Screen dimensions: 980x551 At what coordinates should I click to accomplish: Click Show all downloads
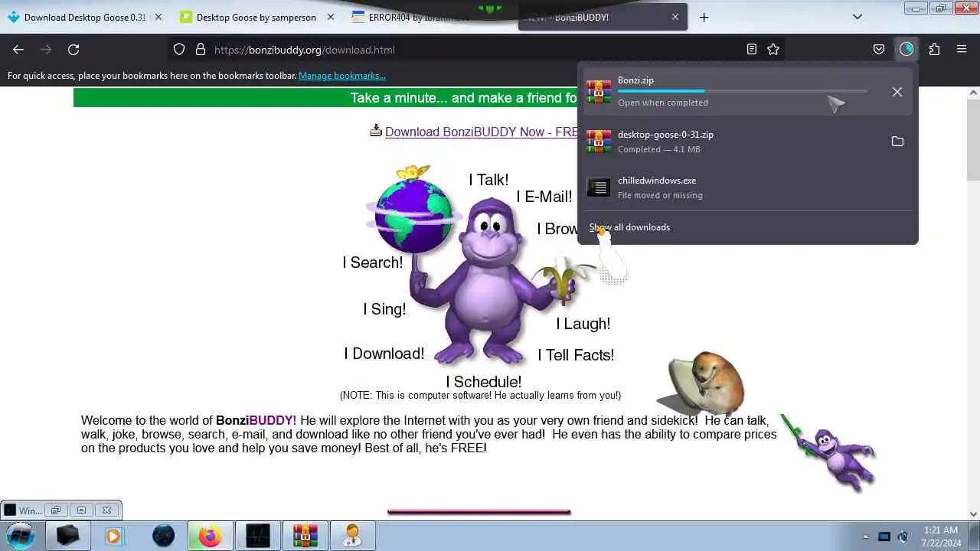click(x=629, y=227)
